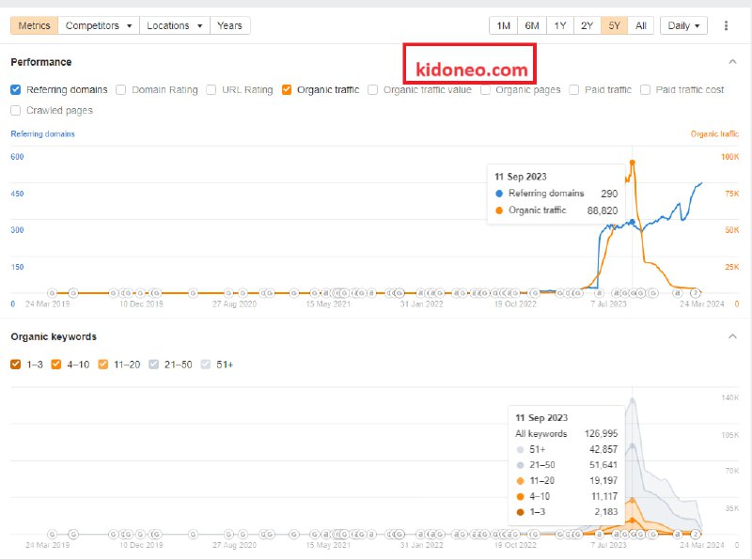Click the 11 Sep 2023 date in keywords tooltip
752x560 pixels.
[x=541, y=417]
